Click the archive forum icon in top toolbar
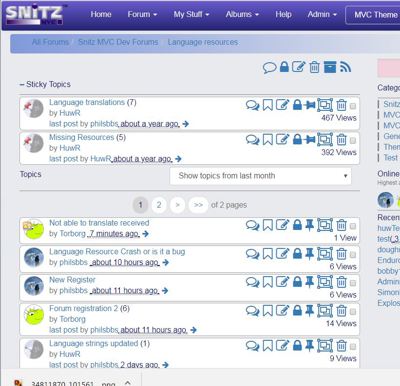Image resolution: width=400 pixels, height=386 pixels. (330, 67)
